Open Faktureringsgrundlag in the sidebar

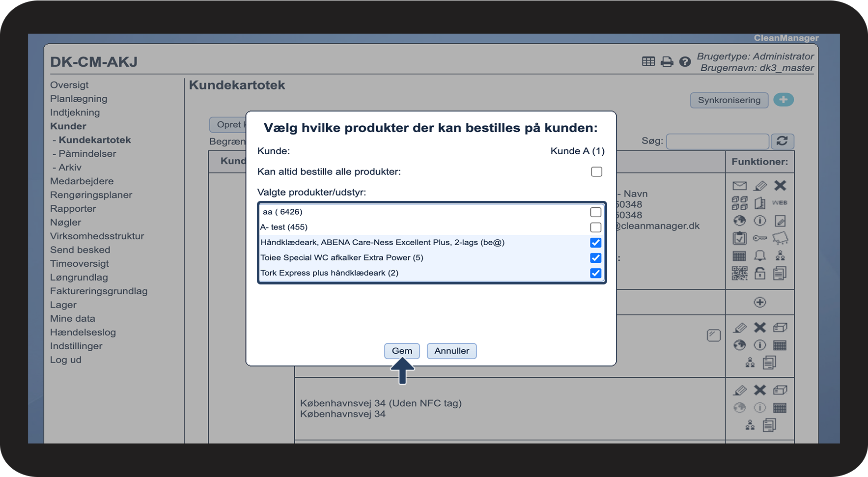click(x=99, y=291)
